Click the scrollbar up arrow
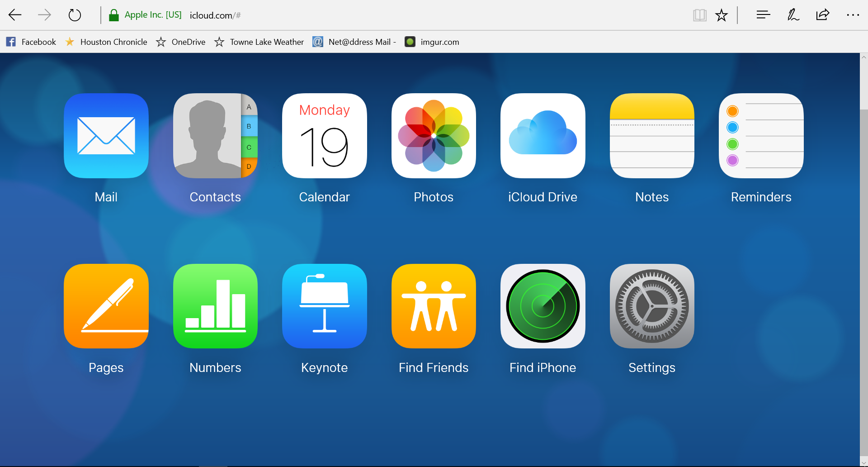Image resolution: width=868 pixels, height=467 pixels. 864,57
